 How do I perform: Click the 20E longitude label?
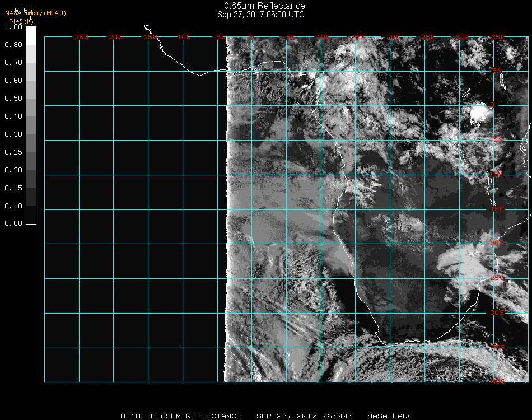pos(394,37)
